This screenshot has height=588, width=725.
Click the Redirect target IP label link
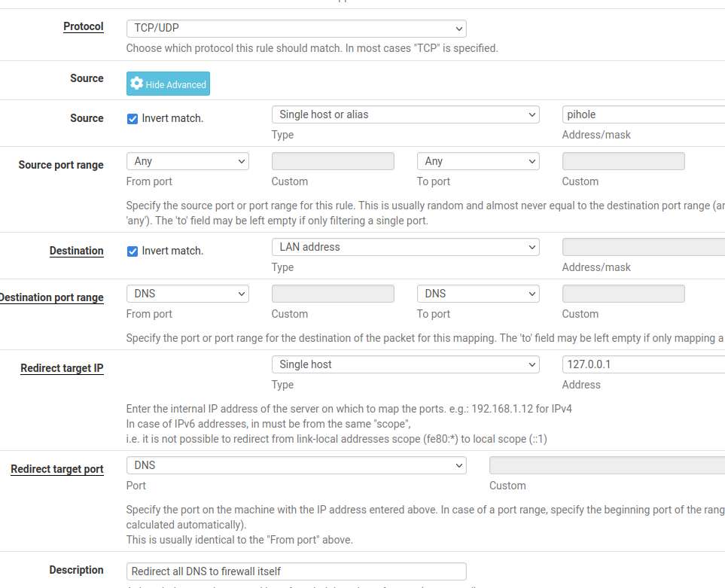(62, 368)
